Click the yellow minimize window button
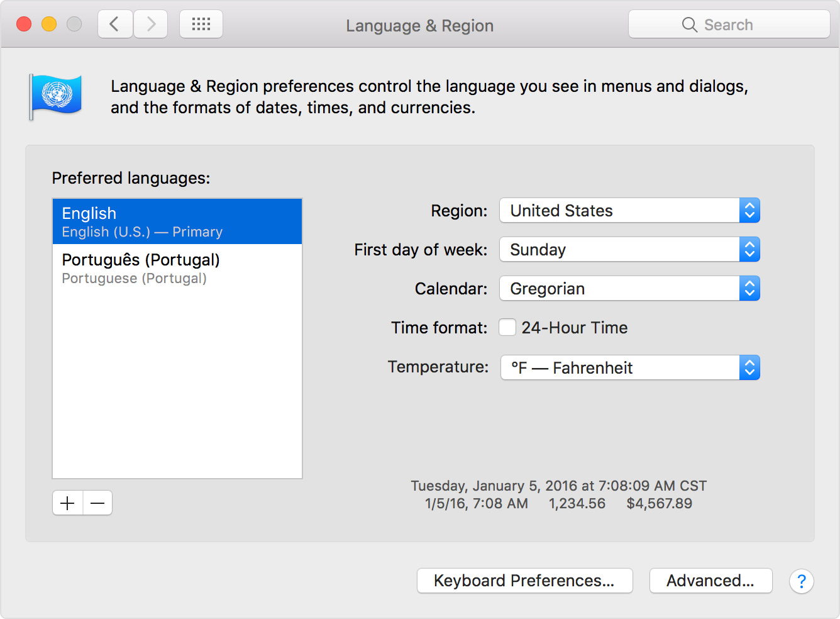This screenshot has width=840, height=619. [49, 25]
